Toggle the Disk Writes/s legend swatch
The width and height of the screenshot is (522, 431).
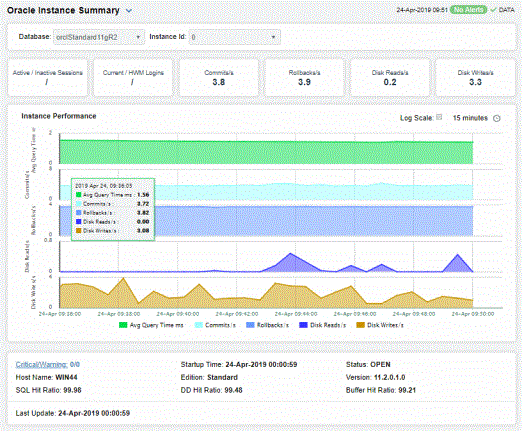[360, 325]
